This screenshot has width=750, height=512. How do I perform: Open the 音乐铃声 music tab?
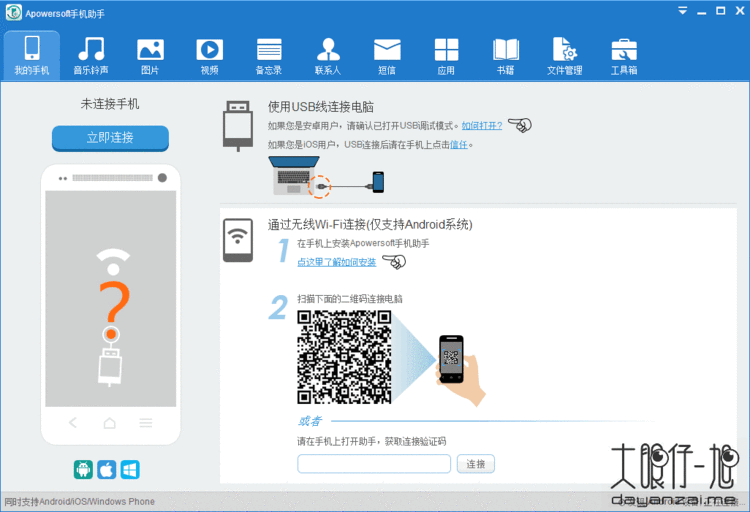tap(91, 55)
